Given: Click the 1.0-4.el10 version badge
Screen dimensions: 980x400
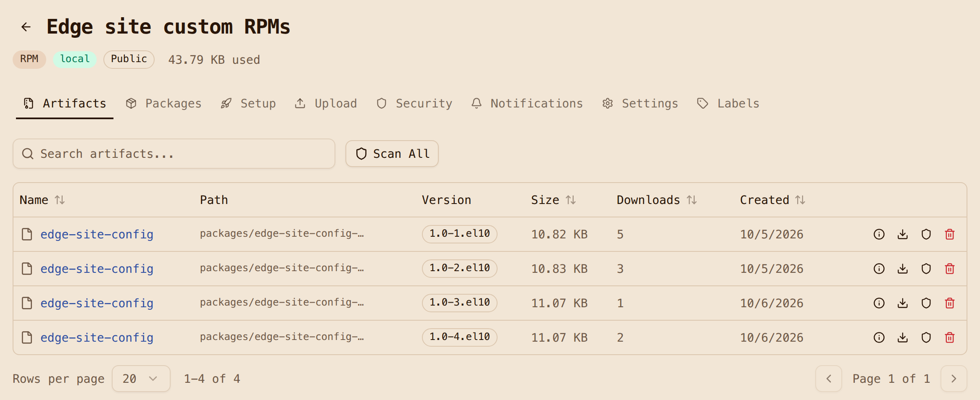Looking at the screenshot, I should [460, 337].
